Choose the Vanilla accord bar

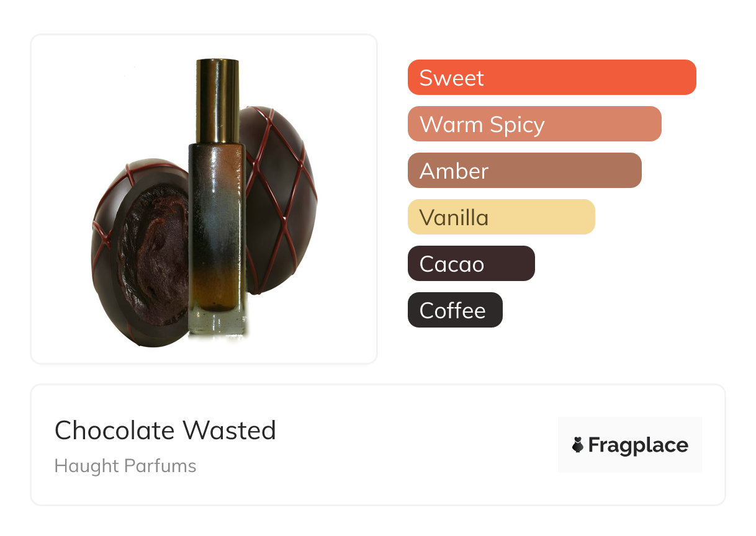[501, 217]
